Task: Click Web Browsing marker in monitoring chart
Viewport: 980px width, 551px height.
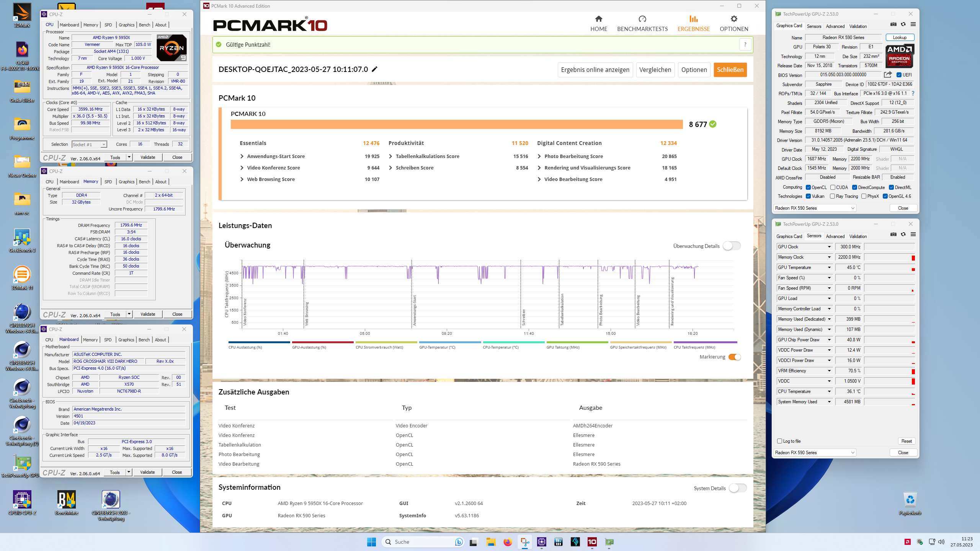Action: coord(306,314)
